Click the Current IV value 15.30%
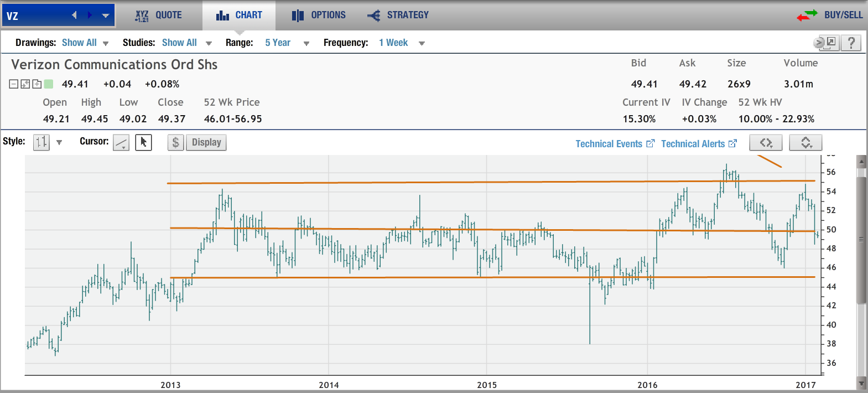 coord(639,119)
